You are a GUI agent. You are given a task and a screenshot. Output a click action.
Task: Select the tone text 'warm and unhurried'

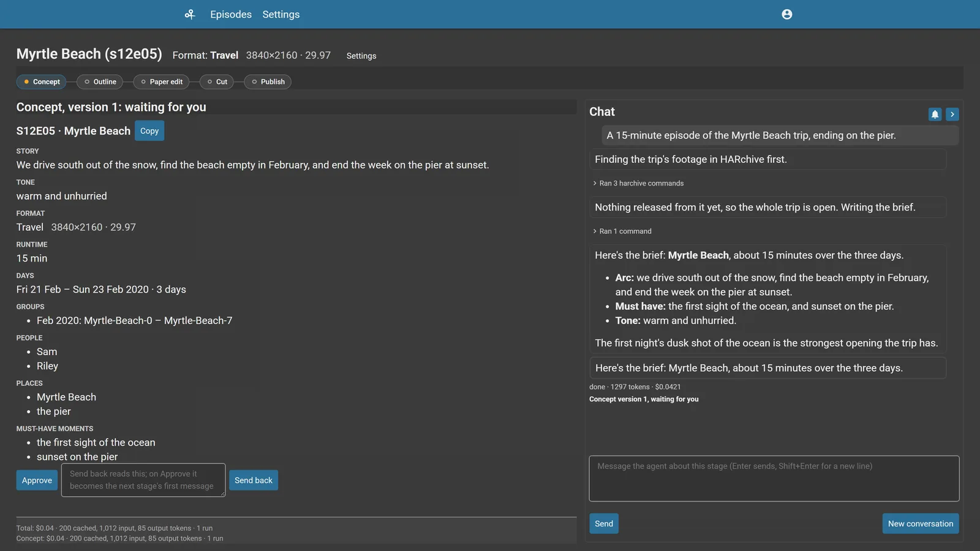pyautogui.click(x=62, y=196)
